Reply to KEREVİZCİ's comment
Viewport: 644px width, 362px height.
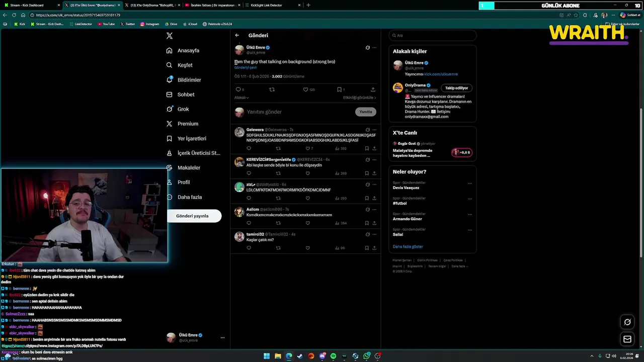pos(249,173)
